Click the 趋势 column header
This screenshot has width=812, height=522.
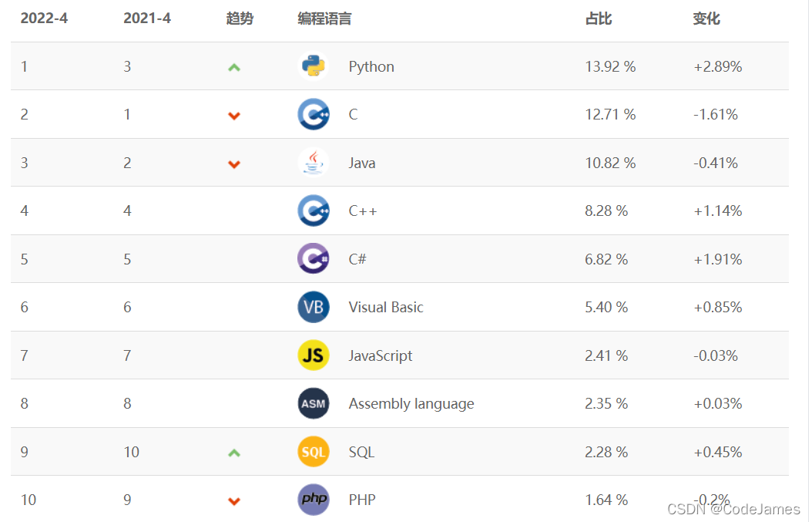coord(240,19)
